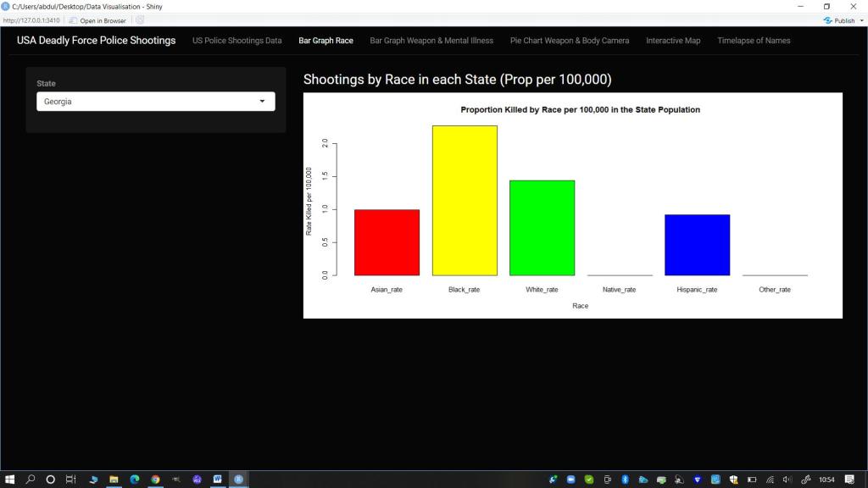Open the State dropdown showing Georgia
This screenshot has width=868, height=488.
tap(156, 102)
